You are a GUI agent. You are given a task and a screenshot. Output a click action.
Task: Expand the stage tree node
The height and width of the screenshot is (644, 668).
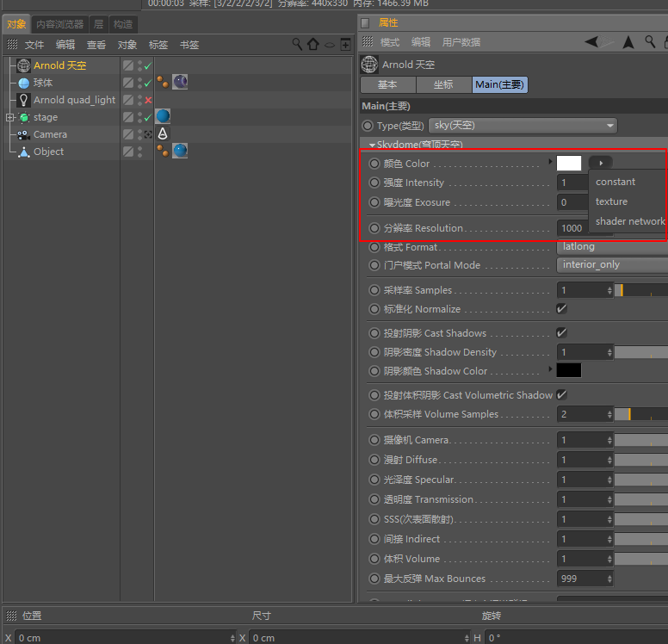(x=9, y=117)
